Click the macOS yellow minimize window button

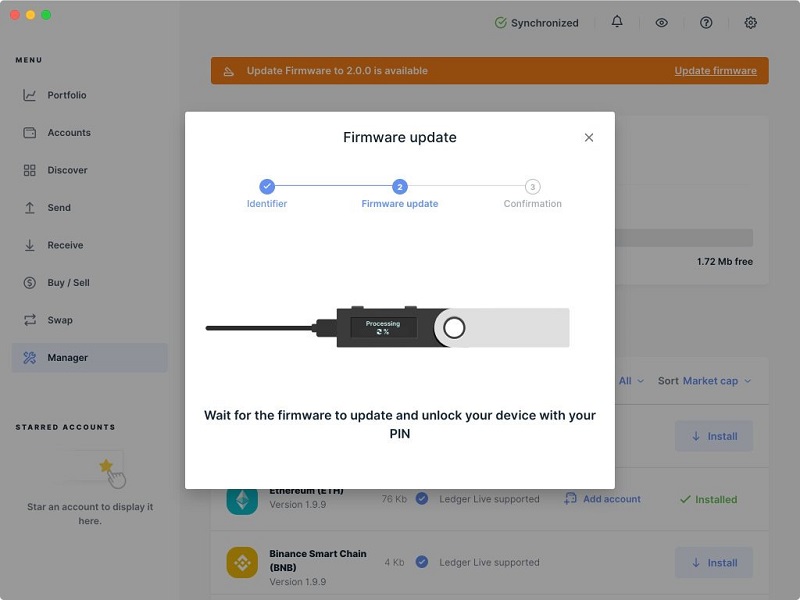click(x=31, y=15)
